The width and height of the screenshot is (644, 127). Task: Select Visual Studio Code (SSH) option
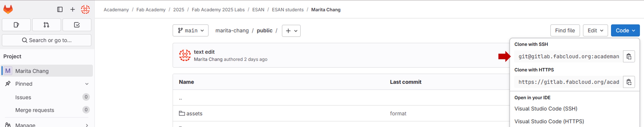[546, 109]
